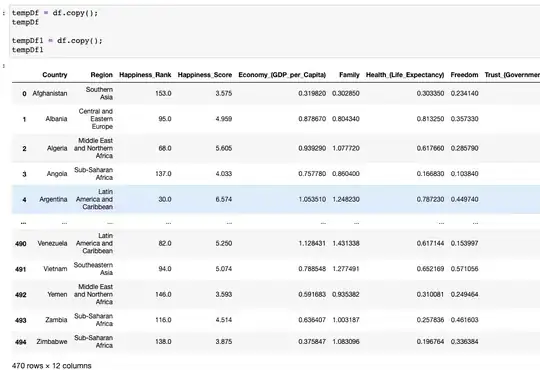Click the Region column header
540x370 pixels.
[x=101, y=75]
